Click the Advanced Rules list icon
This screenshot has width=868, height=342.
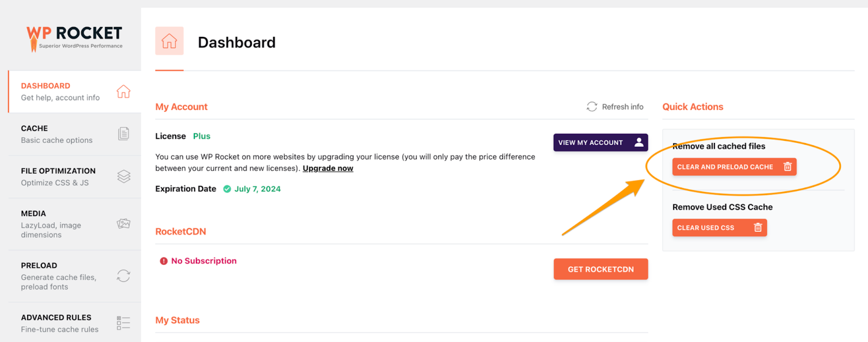(124, 323)
